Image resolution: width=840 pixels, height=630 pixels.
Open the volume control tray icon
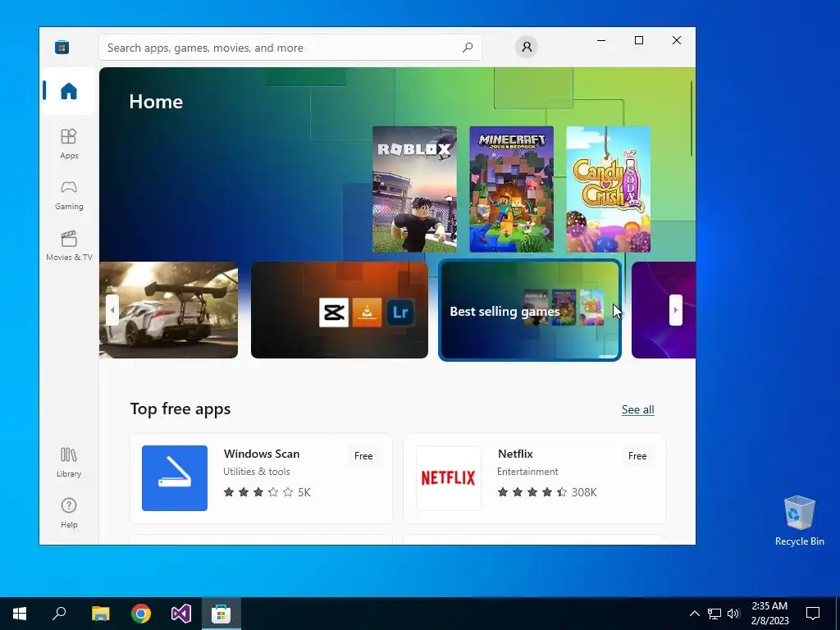733,614
